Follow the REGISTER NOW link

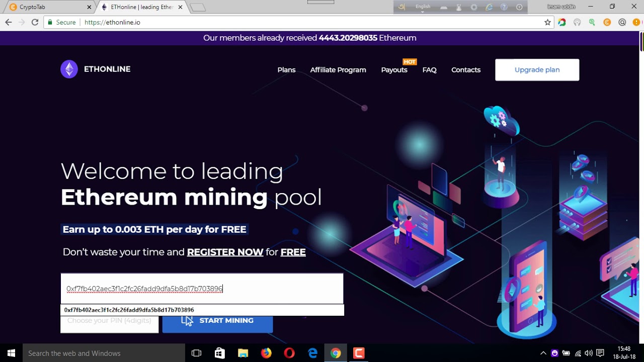225,252
